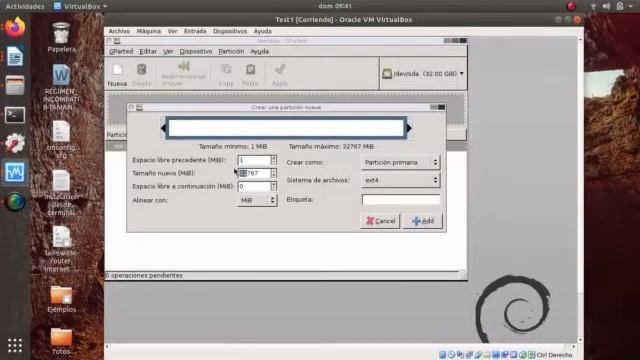Select the lan-switch-router-internet desktop file
Image resolution: width=640 pixels, height=360 pixels.
click(61, 249)
